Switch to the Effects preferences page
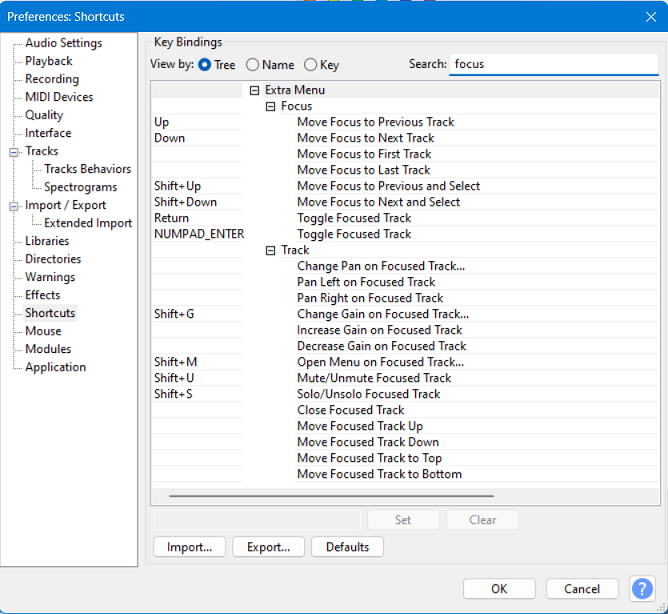Viewport: 668px width, 614px height. [x=43, y=295]
